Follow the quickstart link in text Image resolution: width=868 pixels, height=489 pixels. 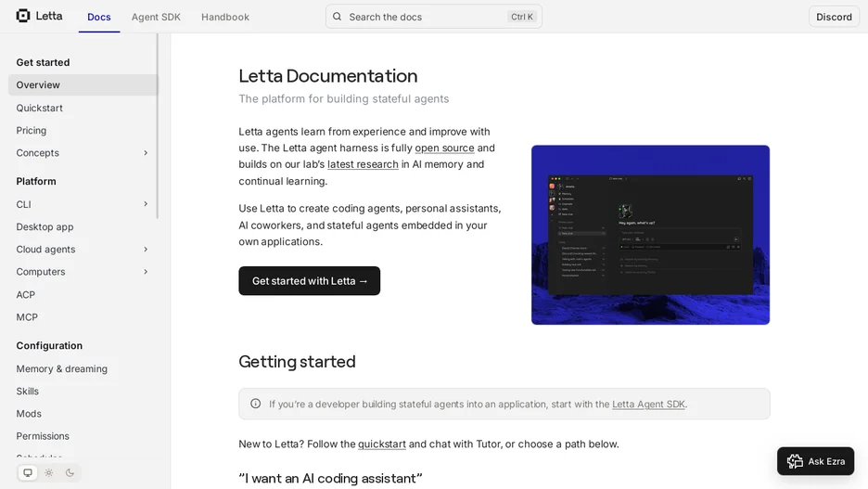pos(382,444)
